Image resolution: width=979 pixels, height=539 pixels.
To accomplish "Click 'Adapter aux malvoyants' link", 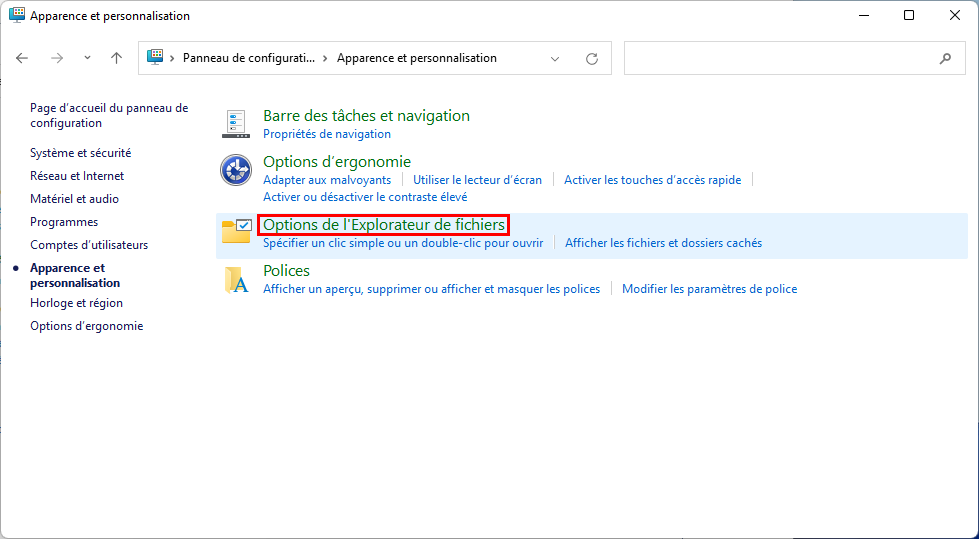I will (x=327, y=180).
